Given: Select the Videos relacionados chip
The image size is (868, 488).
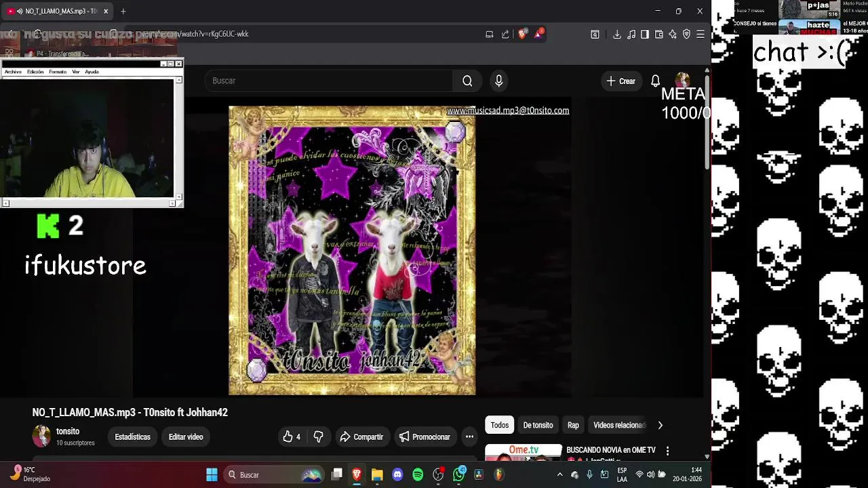Looking at the screenshot, I should [618, 425].
